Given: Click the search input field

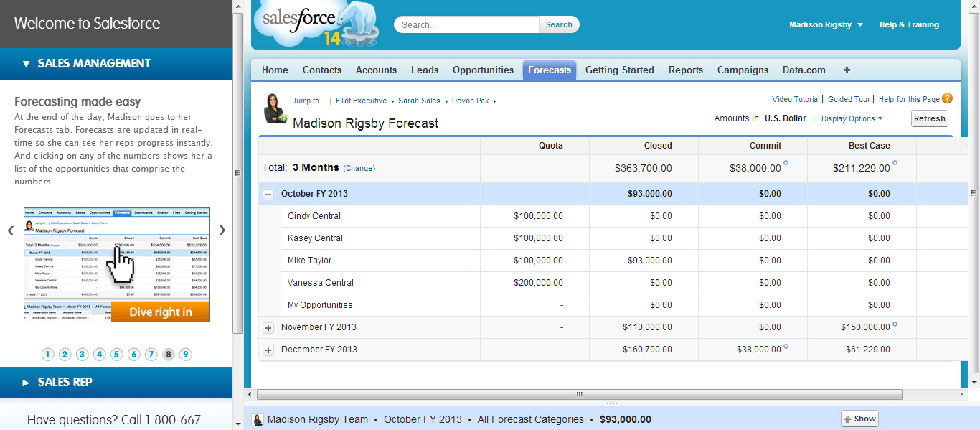Looking at the screenshot, I should pos(466,24).
